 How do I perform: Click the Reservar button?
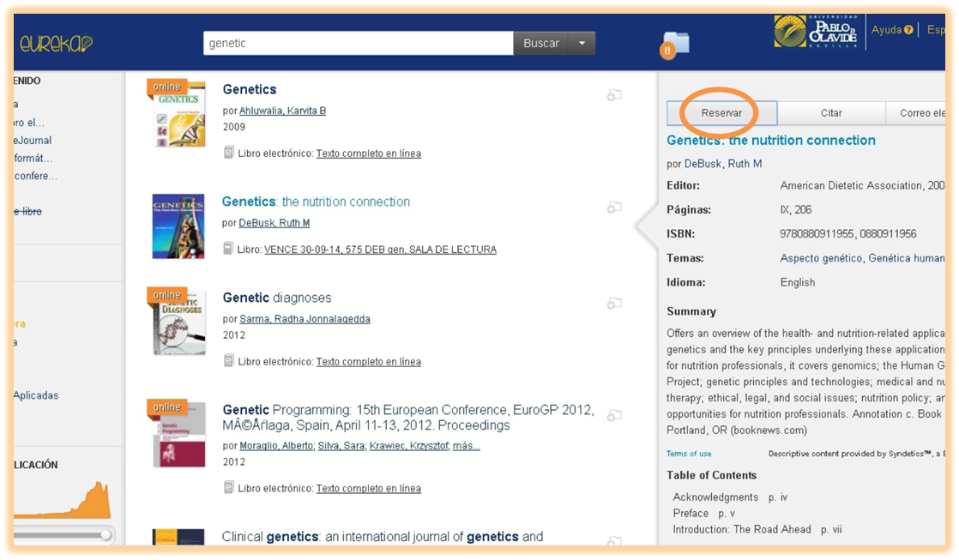coord(721,113)
